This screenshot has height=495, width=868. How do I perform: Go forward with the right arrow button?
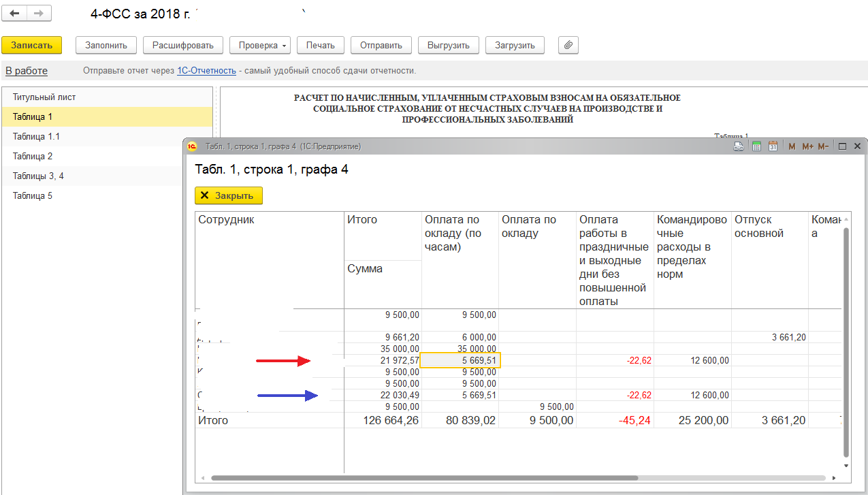[39, 14]
